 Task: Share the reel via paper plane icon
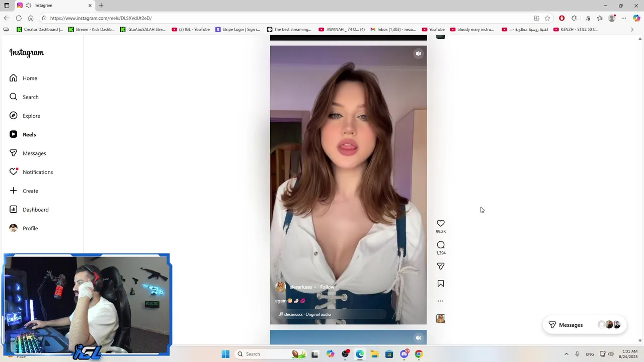click(441, 266)
